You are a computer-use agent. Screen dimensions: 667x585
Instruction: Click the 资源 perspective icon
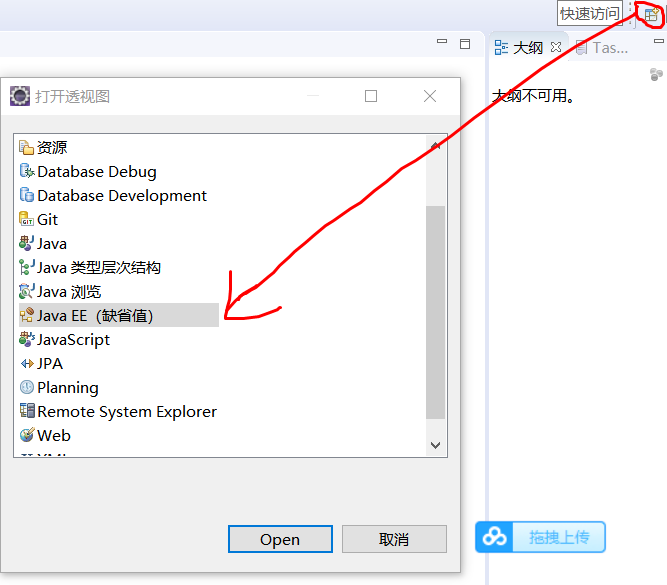pyautogui.click(x=26, y=148)
